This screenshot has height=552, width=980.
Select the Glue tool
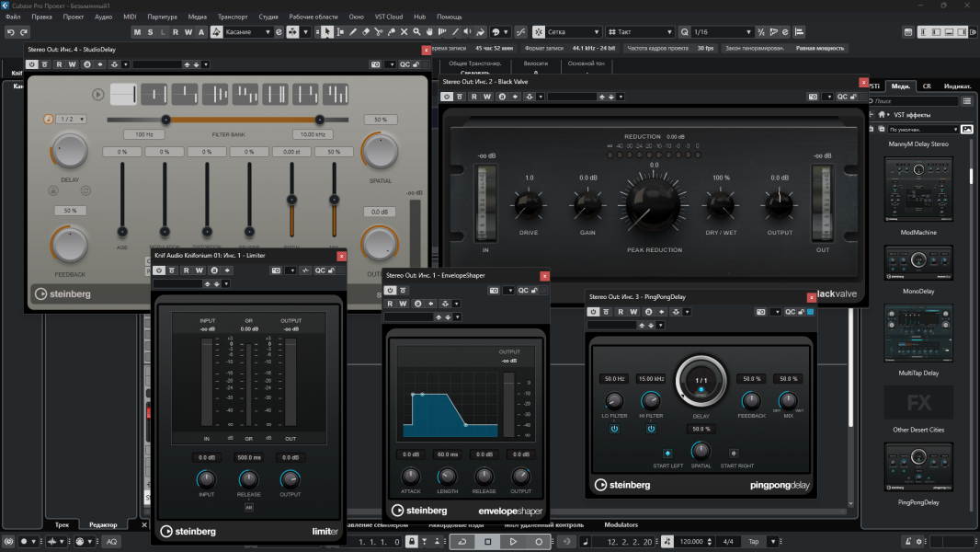[x=392, y=32]
